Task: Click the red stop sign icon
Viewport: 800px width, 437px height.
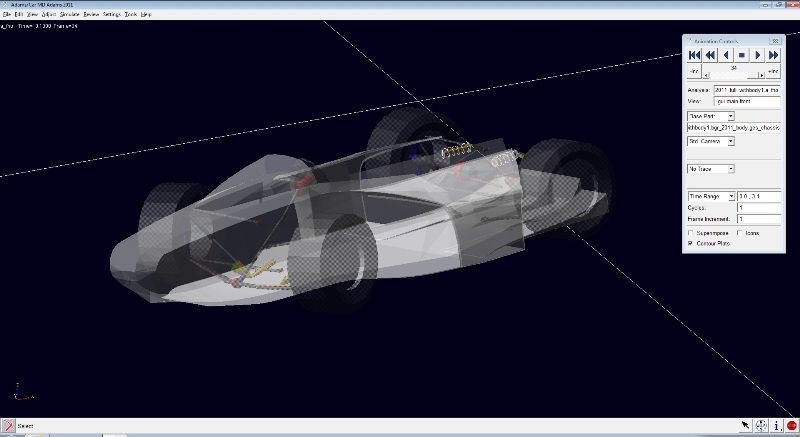Action: point(791,426)
